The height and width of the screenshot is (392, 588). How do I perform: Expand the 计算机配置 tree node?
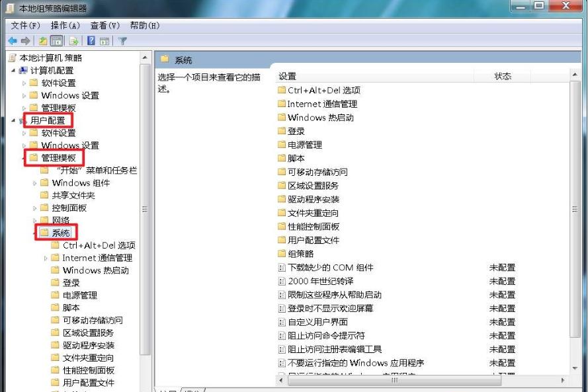coord(15,69)
